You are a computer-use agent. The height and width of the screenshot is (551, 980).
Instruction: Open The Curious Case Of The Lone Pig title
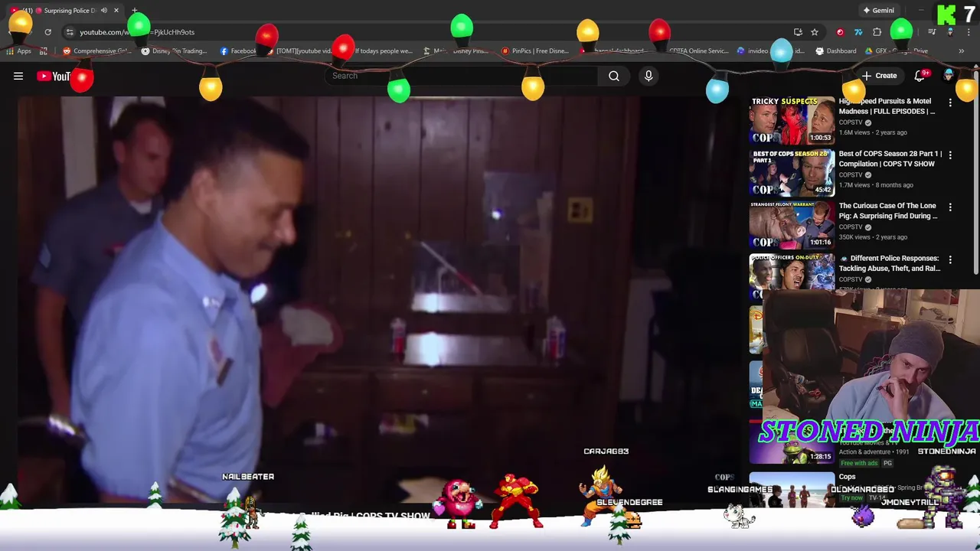click(x=888, y=210)
